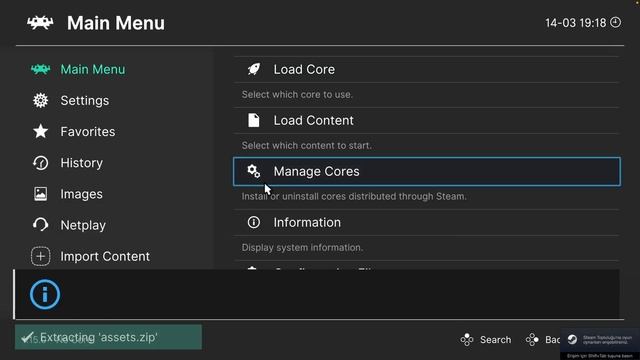Image resolution: width=640 pixels, height=360 pixels.
Task: Click the gamepad icon beside Search
Action: [467, 340]
